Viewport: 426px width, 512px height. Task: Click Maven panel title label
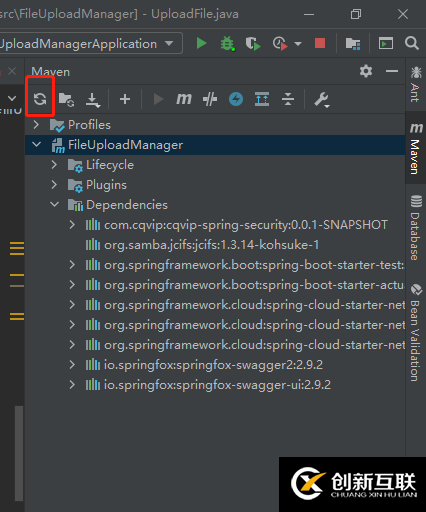51,72
